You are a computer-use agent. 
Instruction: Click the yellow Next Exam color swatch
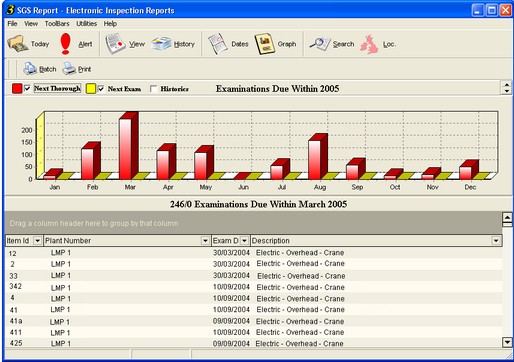pyautogui.click(x=91, y=89)
